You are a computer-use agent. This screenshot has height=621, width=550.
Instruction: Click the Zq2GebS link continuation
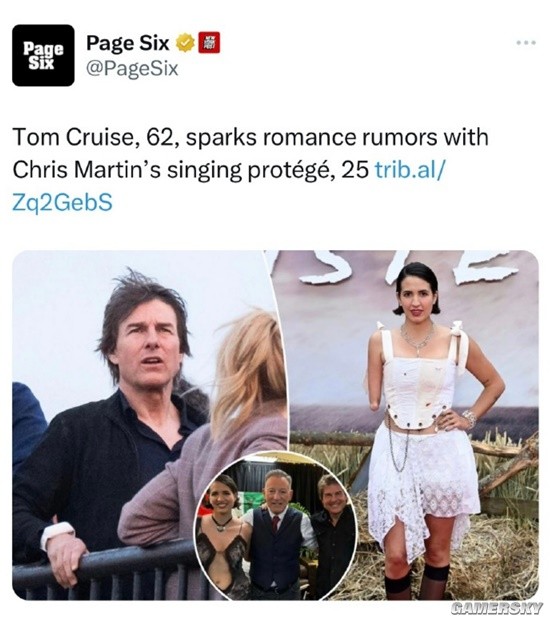point(63,202)
